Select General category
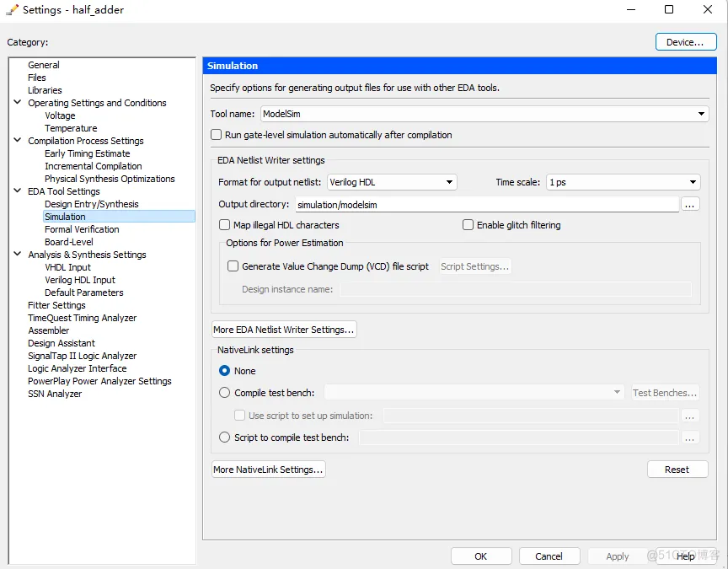Screen dimensions: 728x569 (x=44, y=65)
